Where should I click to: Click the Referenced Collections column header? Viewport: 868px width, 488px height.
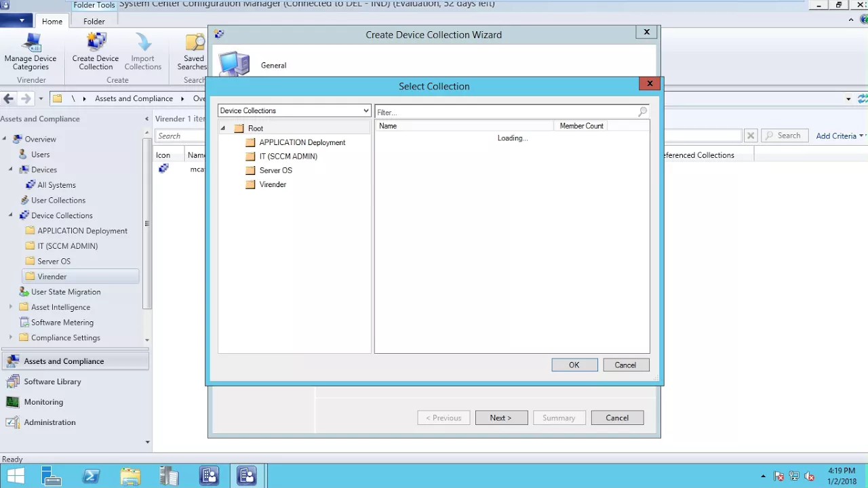pyautogui.click(x=698, y=155)
